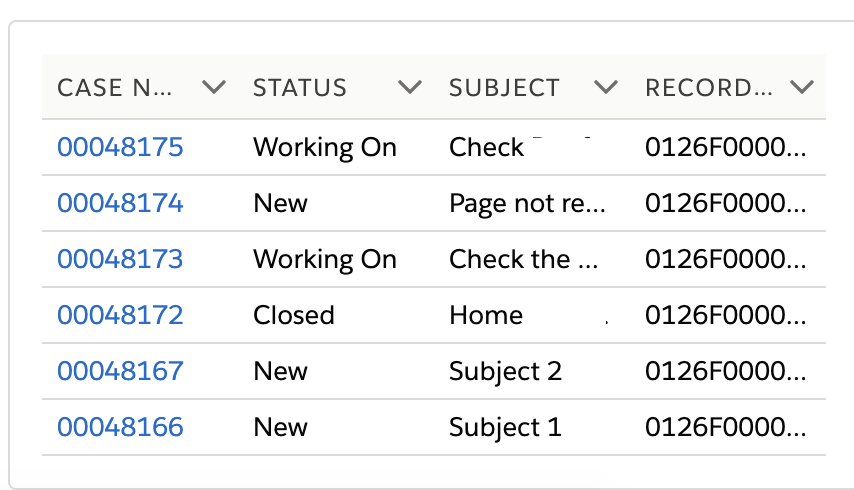Expand the Record column menu chevron
Screen dimensions: 854x490
(801, 88)
